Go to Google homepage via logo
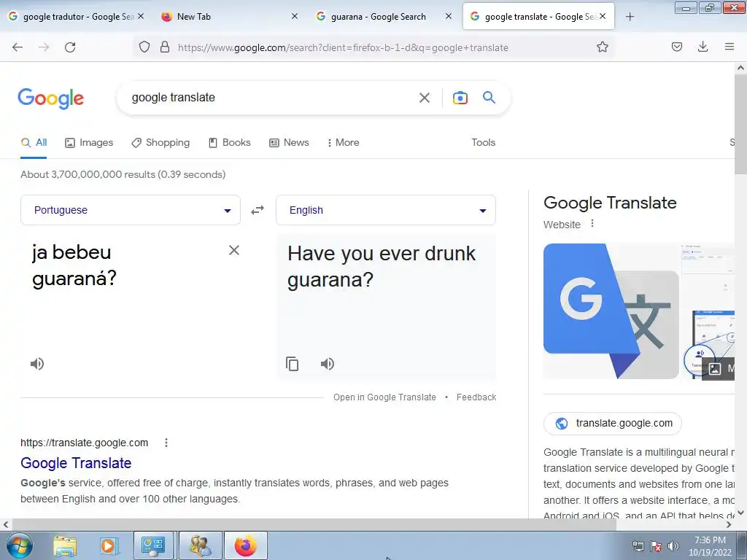The image size is (747, 560). pyautogui.click(x=51, y=98)
